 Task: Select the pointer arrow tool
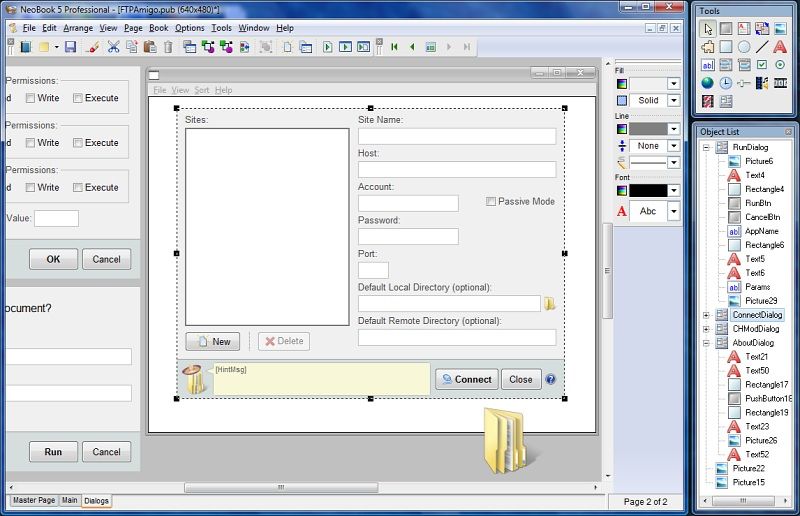click(708, 29)
